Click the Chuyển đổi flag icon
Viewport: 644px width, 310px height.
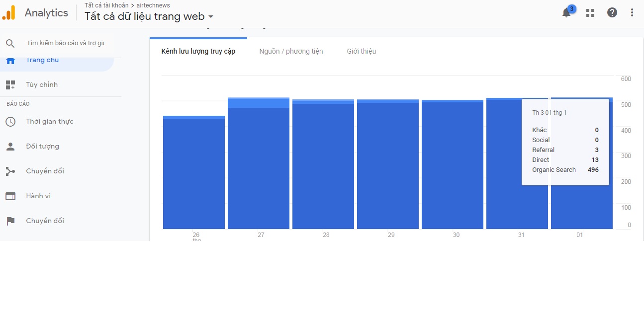point(10,221)
